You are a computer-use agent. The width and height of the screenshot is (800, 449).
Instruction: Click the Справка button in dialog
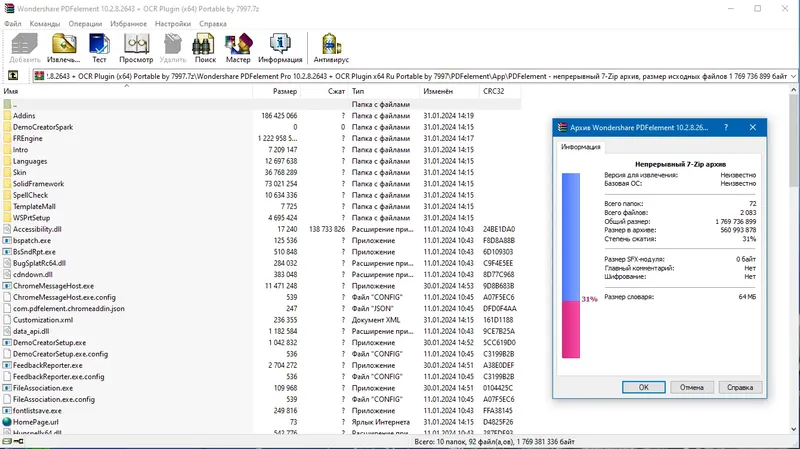pyautogui.click(x=740, y=387)
